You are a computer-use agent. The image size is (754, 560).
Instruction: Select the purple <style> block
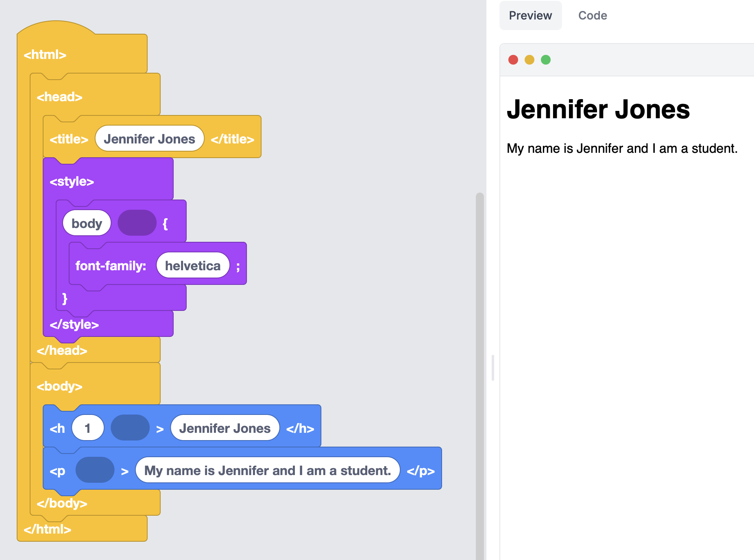pyautogui.click(x=72, y=181)
